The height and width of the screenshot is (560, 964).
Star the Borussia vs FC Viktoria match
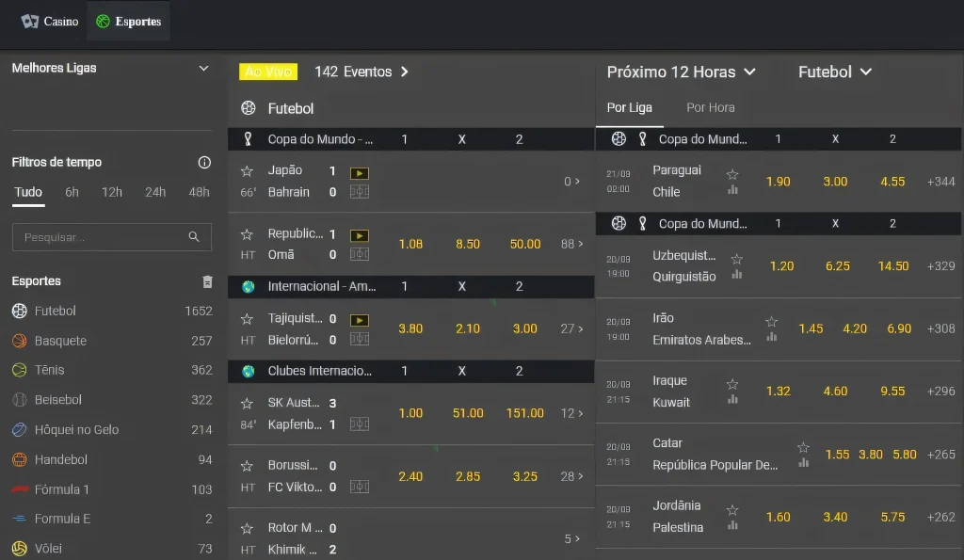point(247,466)
